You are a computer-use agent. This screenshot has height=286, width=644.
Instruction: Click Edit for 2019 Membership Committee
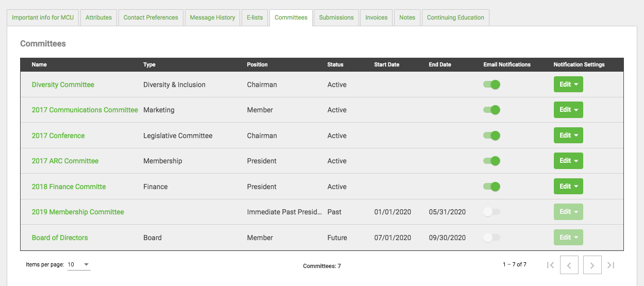pos(568,212)
